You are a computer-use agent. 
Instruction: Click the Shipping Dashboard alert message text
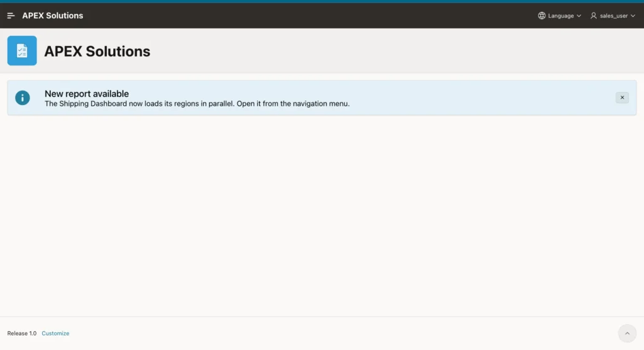click(x=197, y=104)
